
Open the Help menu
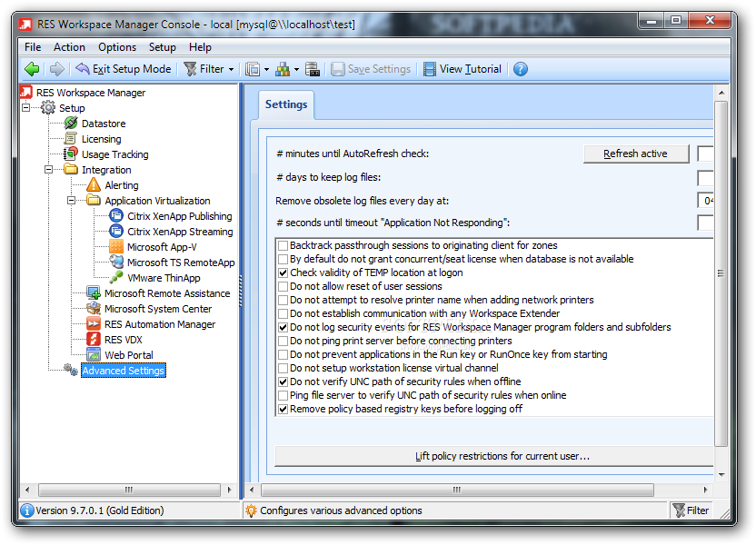pyautogui.click(x=200, y=47)
